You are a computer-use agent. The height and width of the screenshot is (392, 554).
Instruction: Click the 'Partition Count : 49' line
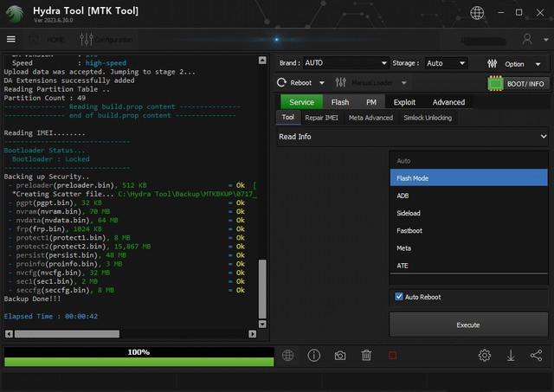pos(45,98)
